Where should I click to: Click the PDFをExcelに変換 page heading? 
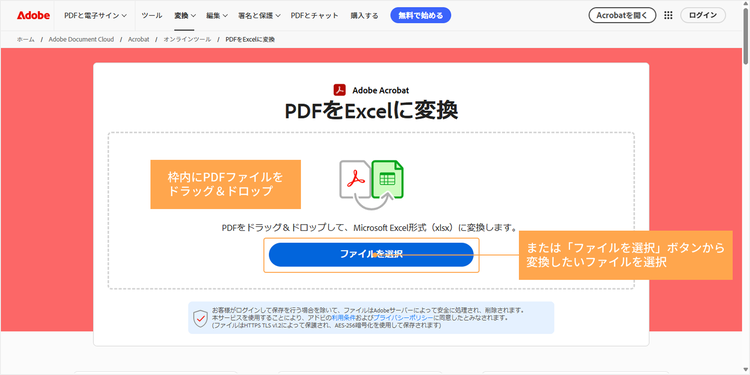(371, 111)
